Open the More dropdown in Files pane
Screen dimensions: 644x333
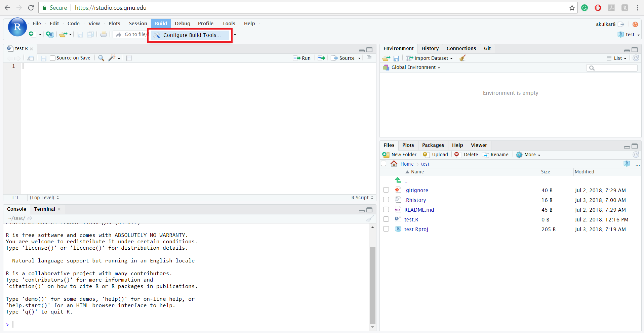[x=528, y=155]
